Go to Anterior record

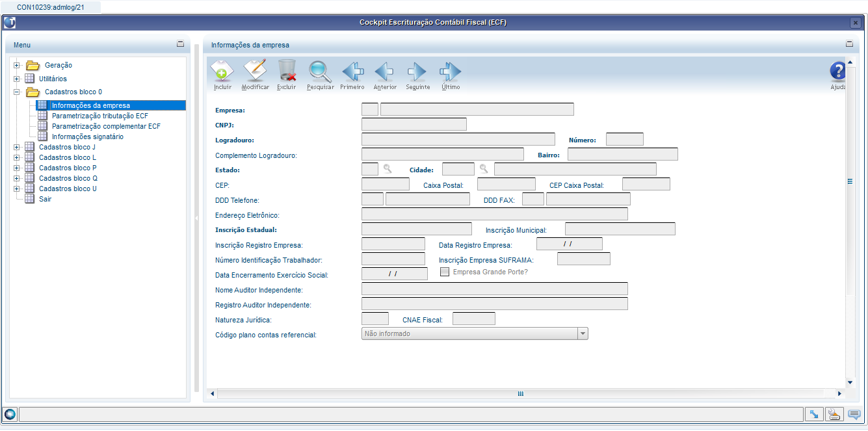click(385, 71)
